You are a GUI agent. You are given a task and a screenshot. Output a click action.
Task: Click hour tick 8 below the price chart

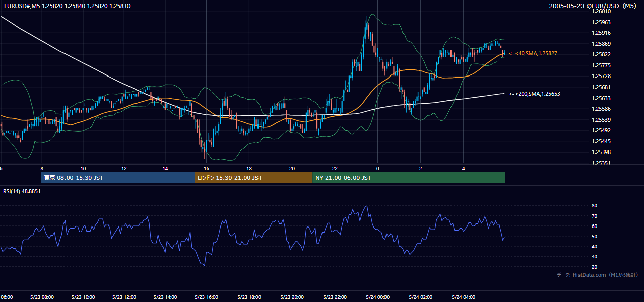tap(42, 168)
